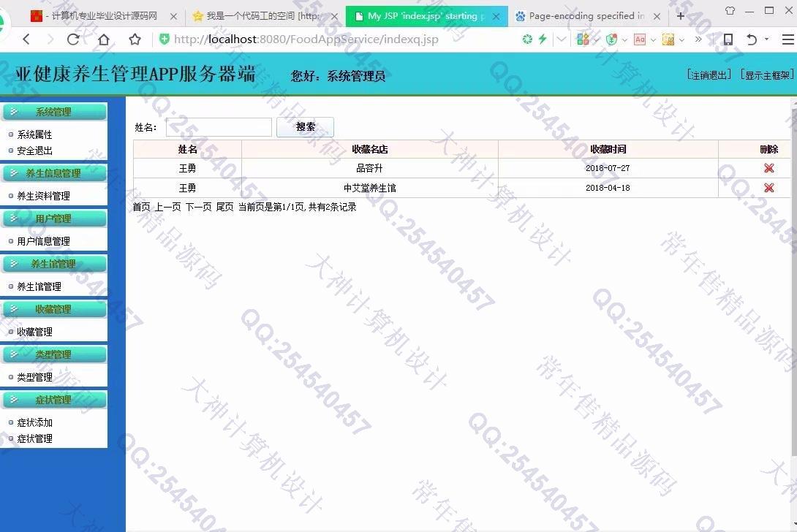Click the 显示主框架 link in header

click(766, 75)
